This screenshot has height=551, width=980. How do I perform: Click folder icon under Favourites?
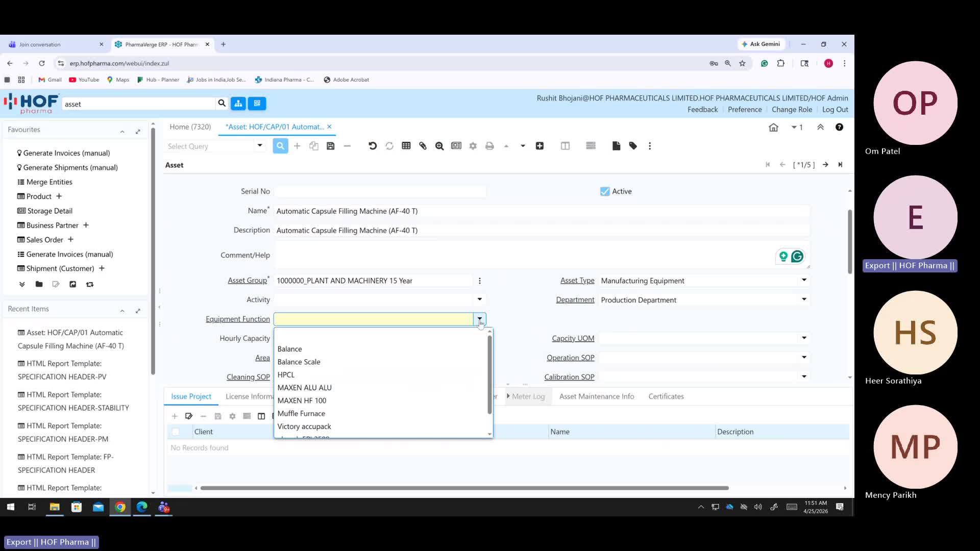click(x=39, y=284)
